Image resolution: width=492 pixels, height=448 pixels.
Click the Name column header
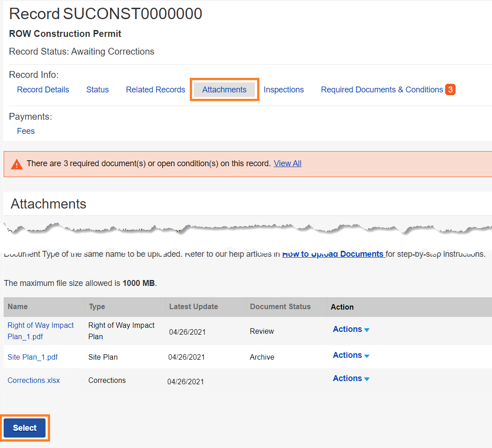[17, 306]
